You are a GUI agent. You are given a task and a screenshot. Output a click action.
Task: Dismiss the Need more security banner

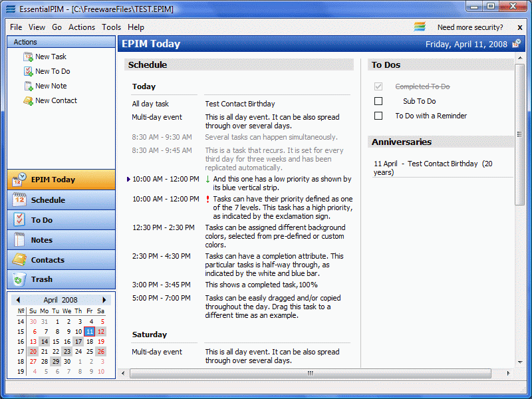(x=520, y=27)
